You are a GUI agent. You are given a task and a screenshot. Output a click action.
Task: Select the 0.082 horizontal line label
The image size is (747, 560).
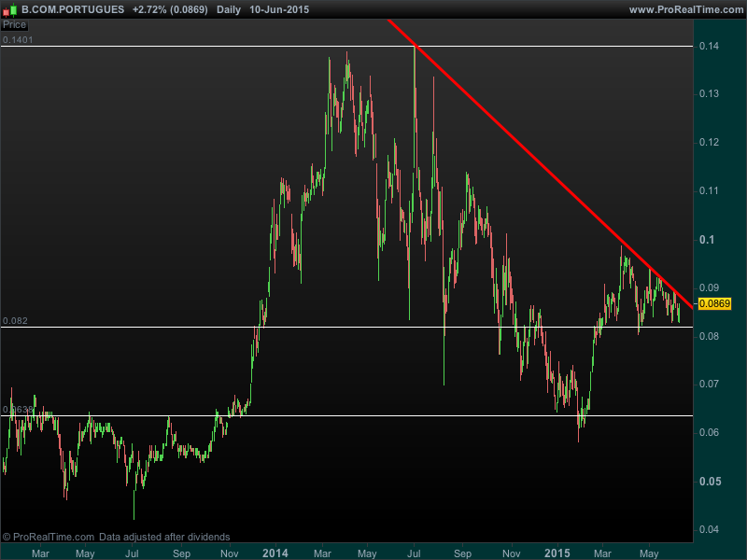tap(15, 320)
